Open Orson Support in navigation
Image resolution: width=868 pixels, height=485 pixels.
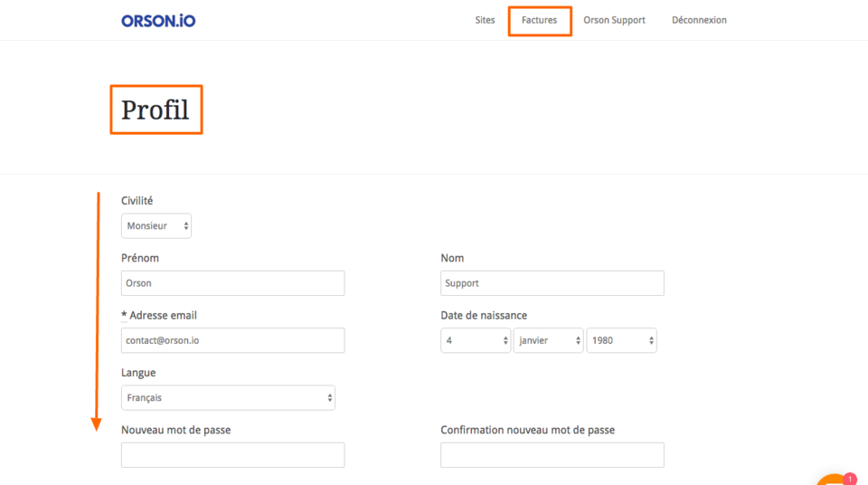coord(615,20)
